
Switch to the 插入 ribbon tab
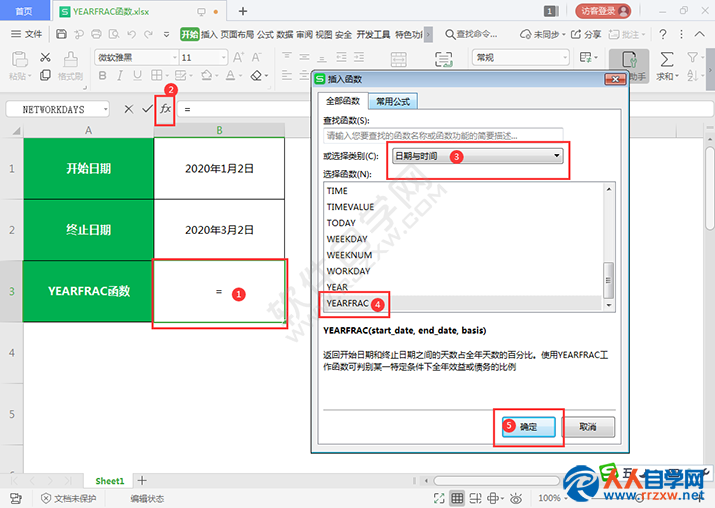pos(209,34)
